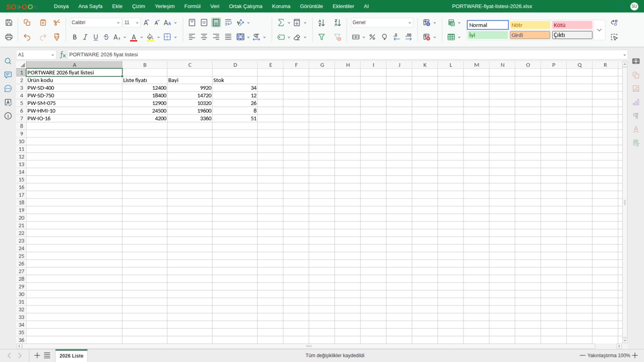Open the Dosya menu

pyautogui.click(x=61, y=6)
